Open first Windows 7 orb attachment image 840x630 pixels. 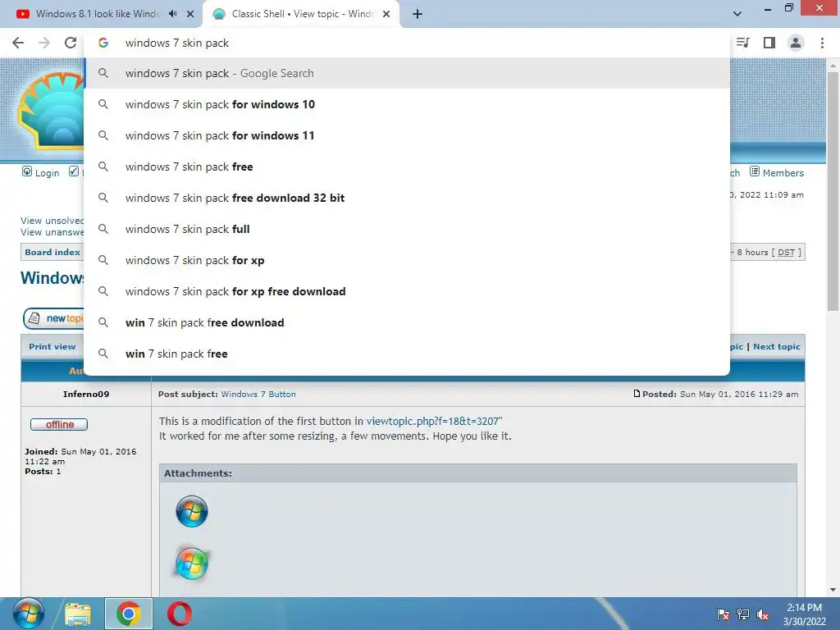tap(192, 511)
